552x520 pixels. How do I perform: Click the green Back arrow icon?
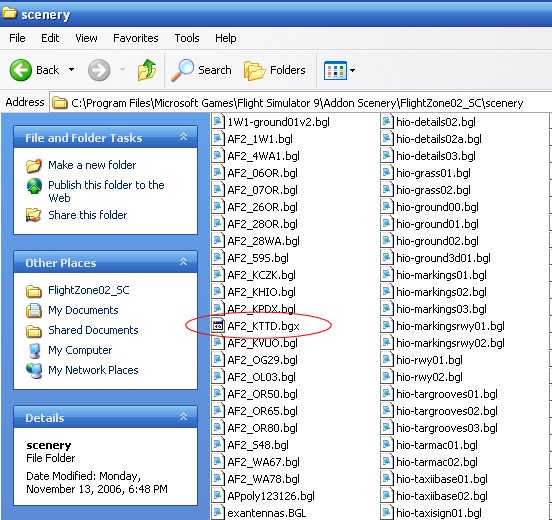20,70
